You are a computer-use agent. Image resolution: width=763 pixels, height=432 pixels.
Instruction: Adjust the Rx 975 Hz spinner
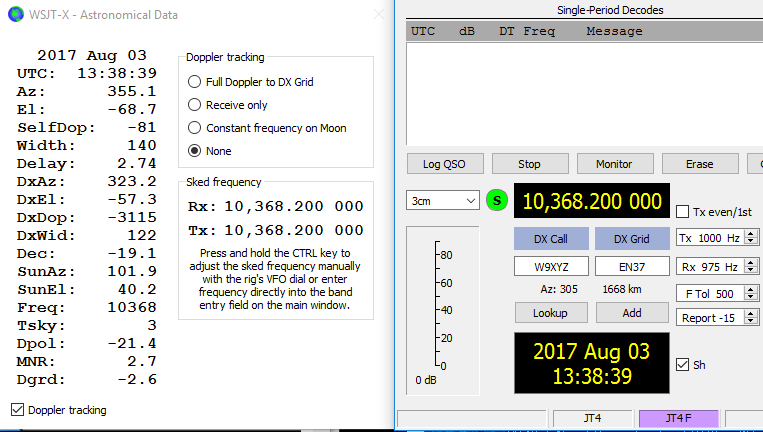coord(751,267)
